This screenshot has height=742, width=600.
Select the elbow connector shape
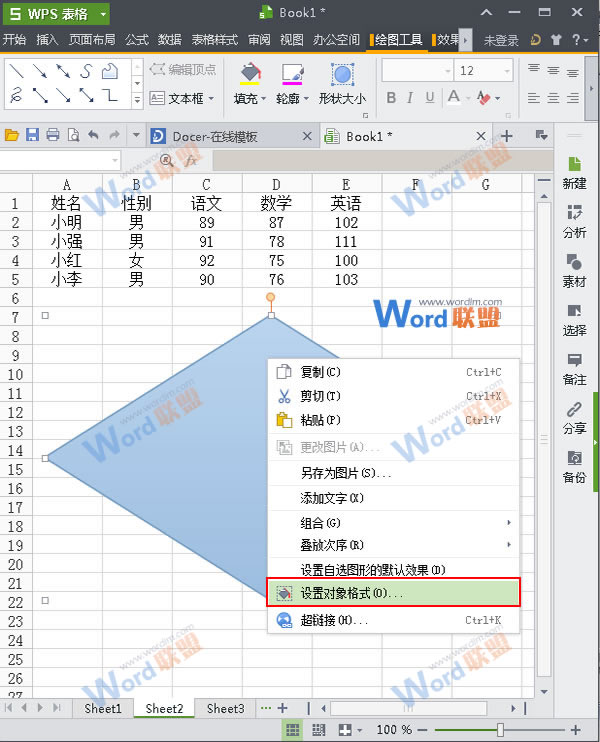[110, 95]
